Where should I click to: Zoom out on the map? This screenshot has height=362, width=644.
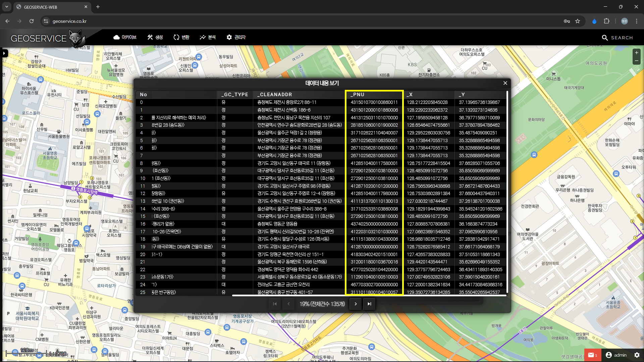click(636, 61)
